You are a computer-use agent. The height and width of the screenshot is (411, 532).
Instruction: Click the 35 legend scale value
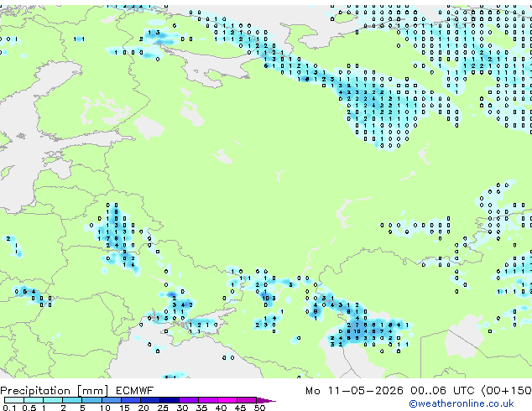coord(201,408)
